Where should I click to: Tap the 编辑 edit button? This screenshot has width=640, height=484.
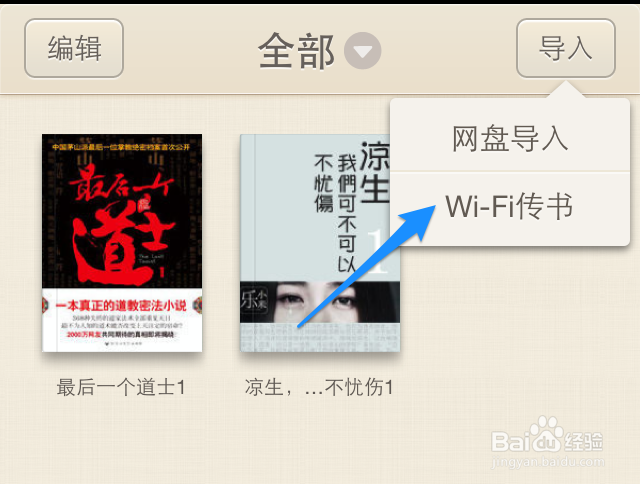point(74,48)
